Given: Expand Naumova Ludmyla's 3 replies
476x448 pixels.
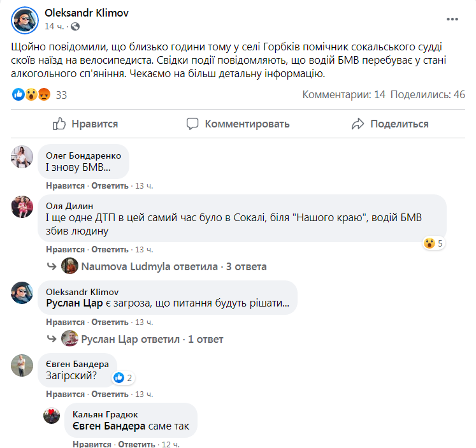Looking at the screenshot, I should (x=162, y=266).
